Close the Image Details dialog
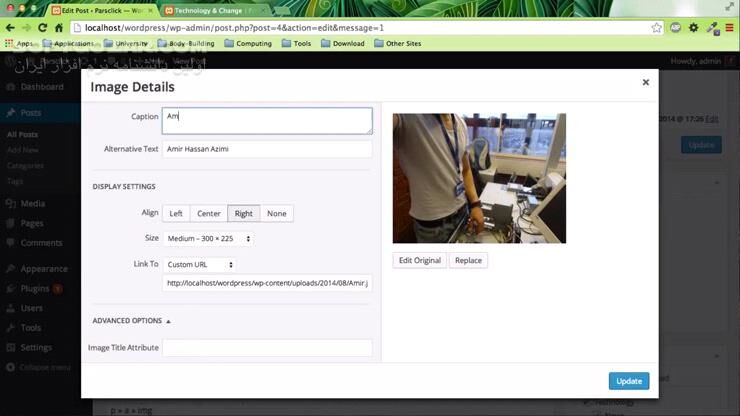The width and height of the screenshot is (740, 416). 645,82
